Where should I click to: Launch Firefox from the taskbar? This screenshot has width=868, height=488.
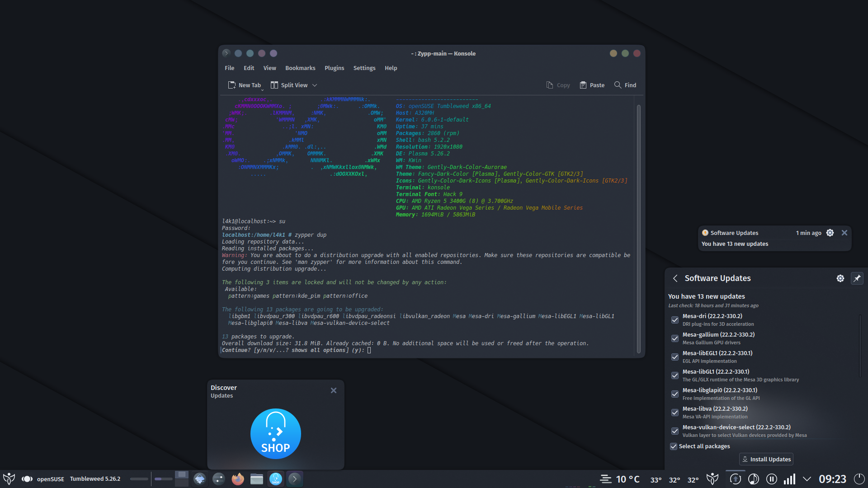pos(238,479)
